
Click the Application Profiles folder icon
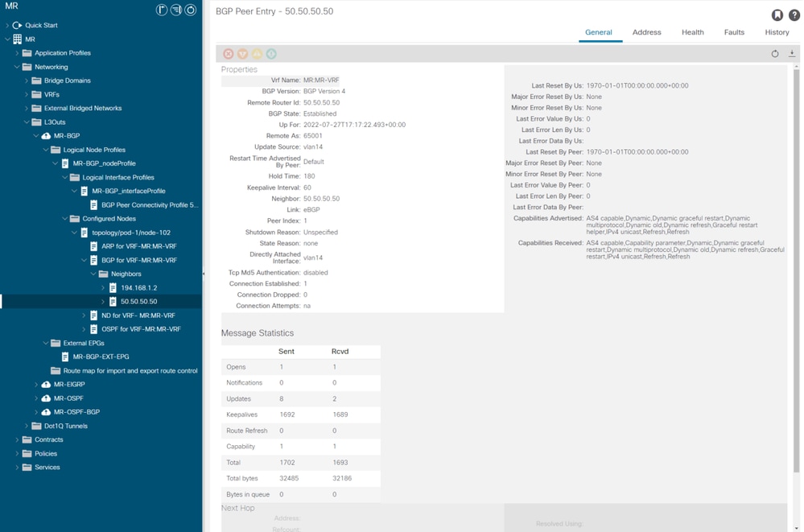pyautogui.click(x=27, y=53)
